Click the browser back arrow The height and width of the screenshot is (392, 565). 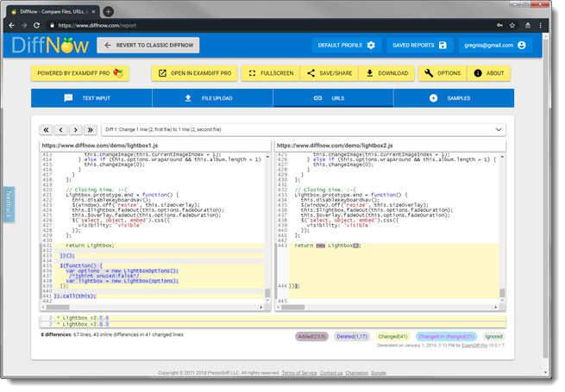pyautogui.click(x=11, y=26)
